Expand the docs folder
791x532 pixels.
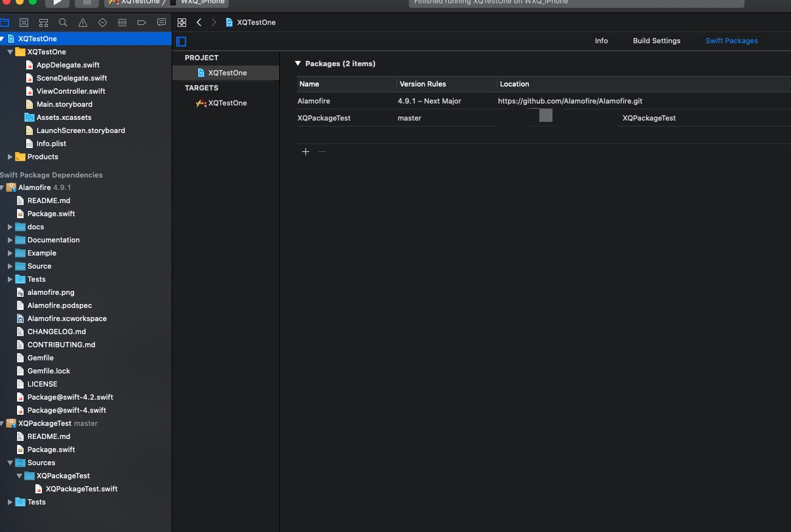coord(10,227)
